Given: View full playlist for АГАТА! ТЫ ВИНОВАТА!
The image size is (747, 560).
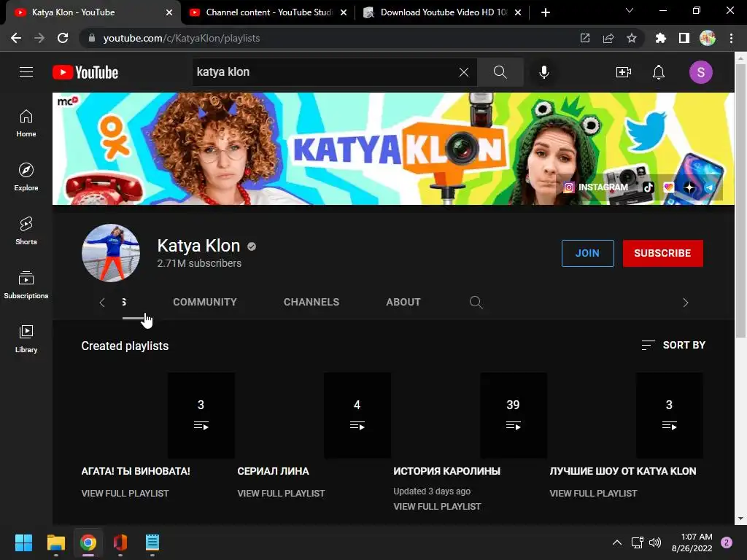Looking at the screenshot, I should coord(125,494).
